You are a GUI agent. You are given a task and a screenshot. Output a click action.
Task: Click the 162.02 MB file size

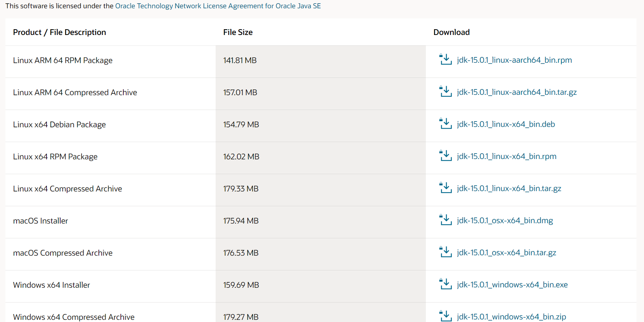coord(241,157)
